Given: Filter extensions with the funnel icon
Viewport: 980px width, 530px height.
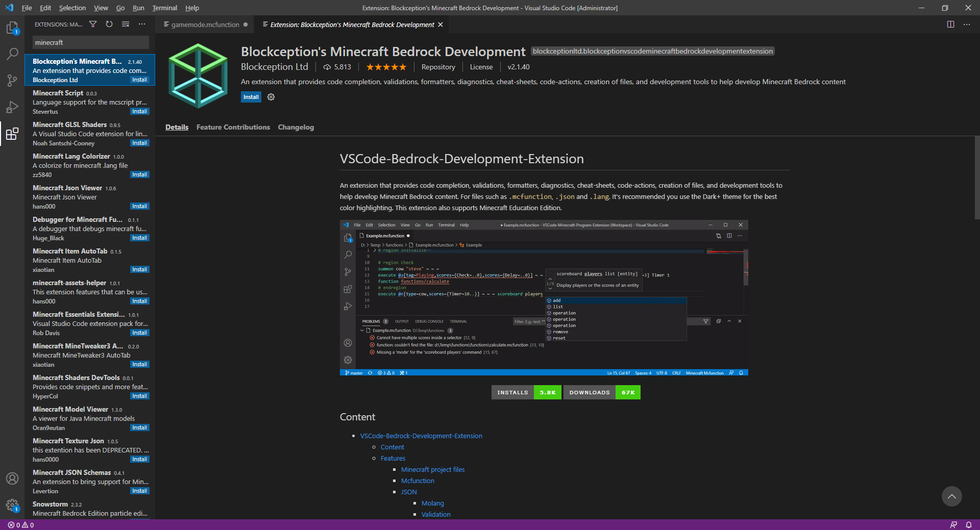Looking at the screenshot, I should pos(93,24).
